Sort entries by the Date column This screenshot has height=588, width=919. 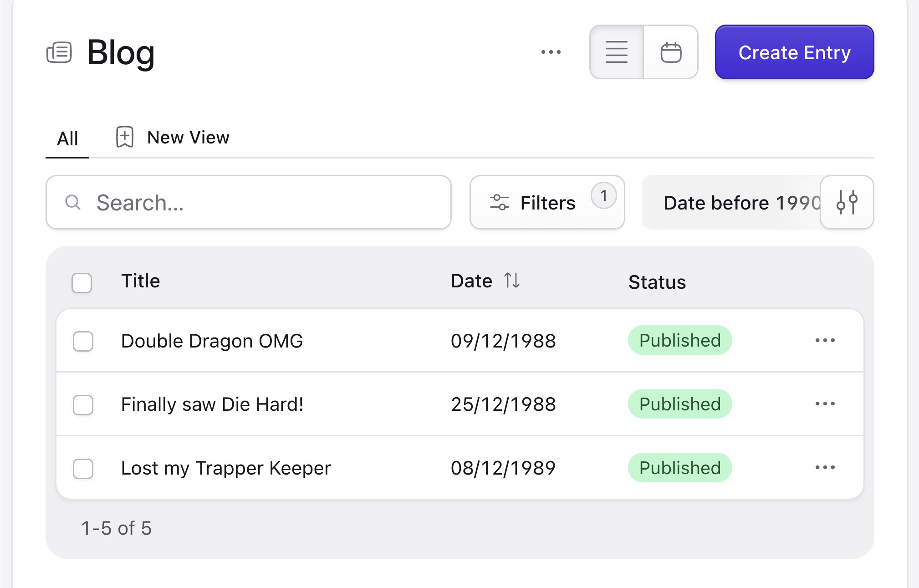pyautogui.click(x=485, y=281)
